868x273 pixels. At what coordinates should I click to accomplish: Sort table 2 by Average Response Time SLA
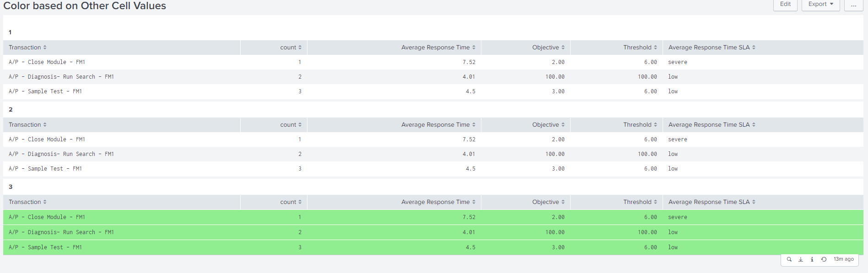[x=709, y=125]
